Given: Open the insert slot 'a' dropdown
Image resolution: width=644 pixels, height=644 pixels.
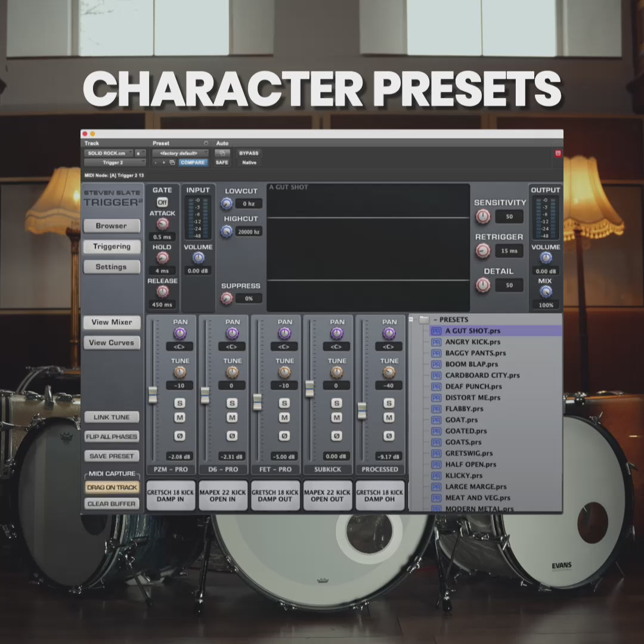Looking at the screenshot, I should (x=141, y=153).
